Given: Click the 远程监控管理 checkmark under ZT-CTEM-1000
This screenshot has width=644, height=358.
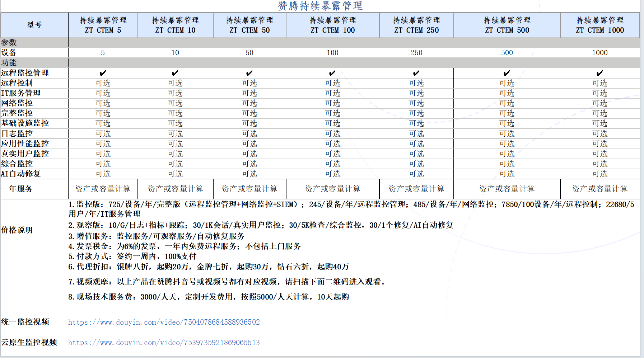Looking at the screenshot, I should coord(599,73).
